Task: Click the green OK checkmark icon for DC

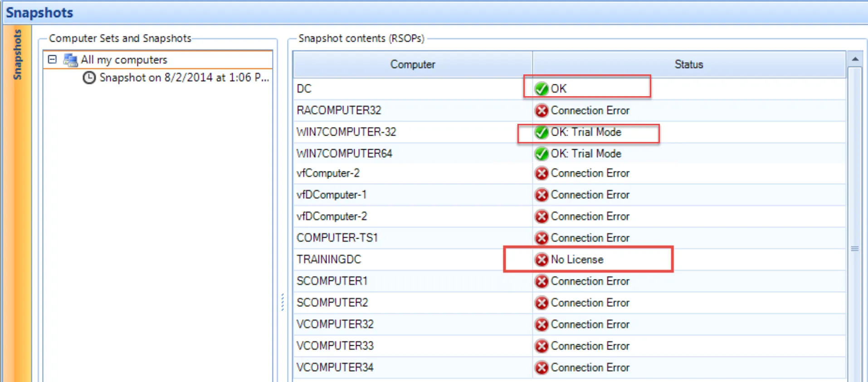Action: [x=541, y=88]
